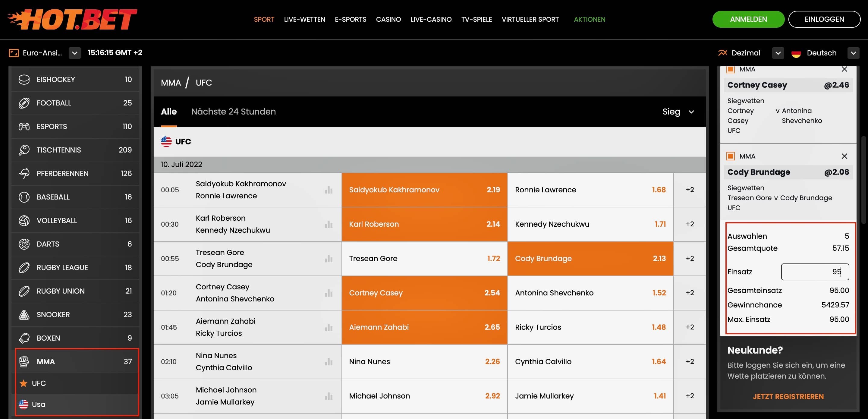Open Volleyball icon in sidebar
Viewport: 868px width, 419px height.
[x=24, y=220]
